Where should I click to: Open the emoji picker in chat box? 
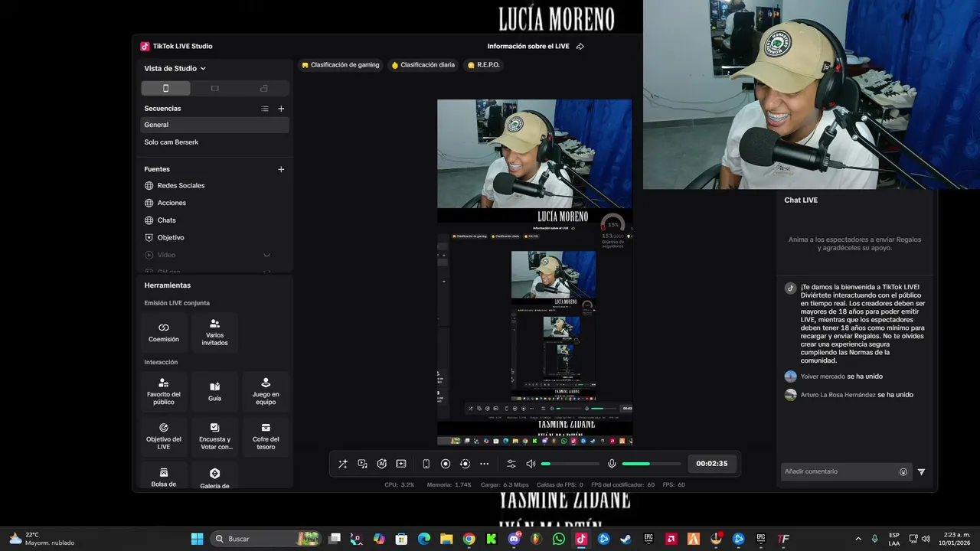click(903, 472)
